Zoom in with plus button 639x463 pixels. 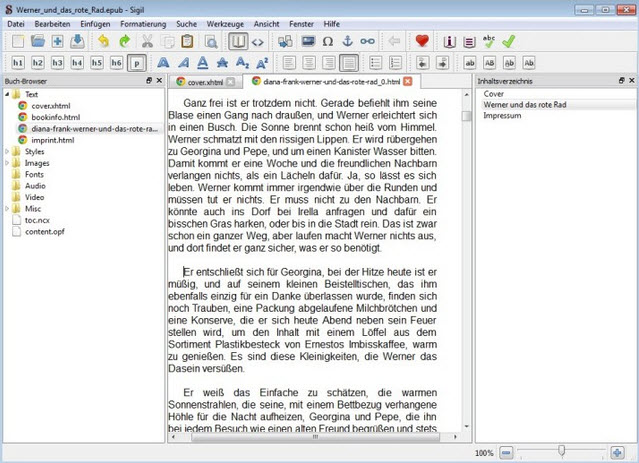tap(617, 452)
